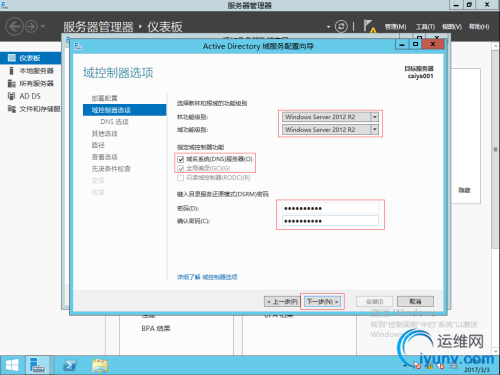
Task: Open the forest functional level dropdown
Action: pos(330,117)
